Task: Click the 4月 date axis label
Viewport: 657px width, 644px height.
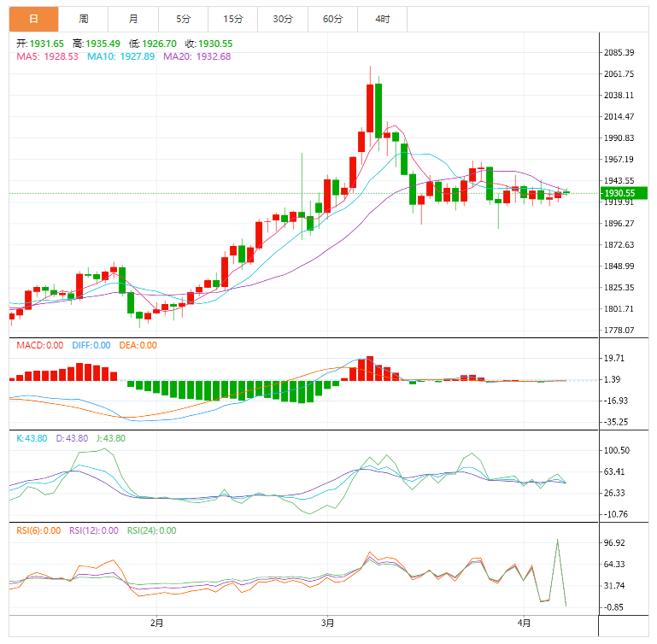Action: pyautogui.click(x=524, y=623)
